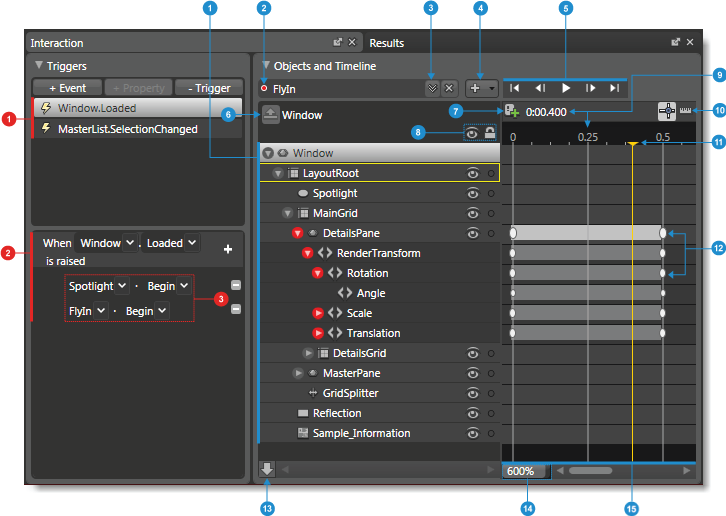726x516 pixels.
Task: Open the storyboard picker chevron
Action: (432, 88)
